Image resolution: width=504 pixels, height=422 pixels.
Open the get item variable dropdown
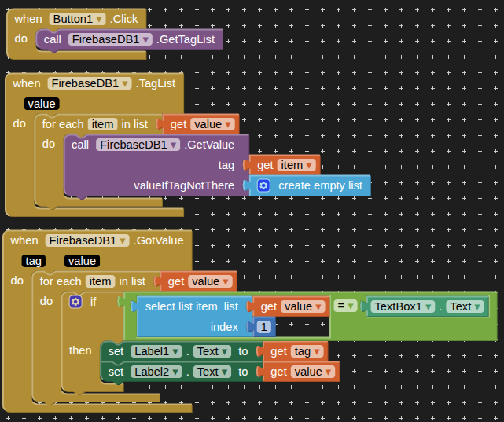point(310,165)
